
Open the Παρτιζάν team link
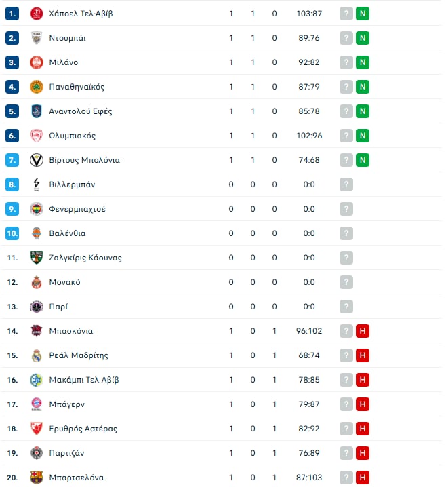pos(66,453)
